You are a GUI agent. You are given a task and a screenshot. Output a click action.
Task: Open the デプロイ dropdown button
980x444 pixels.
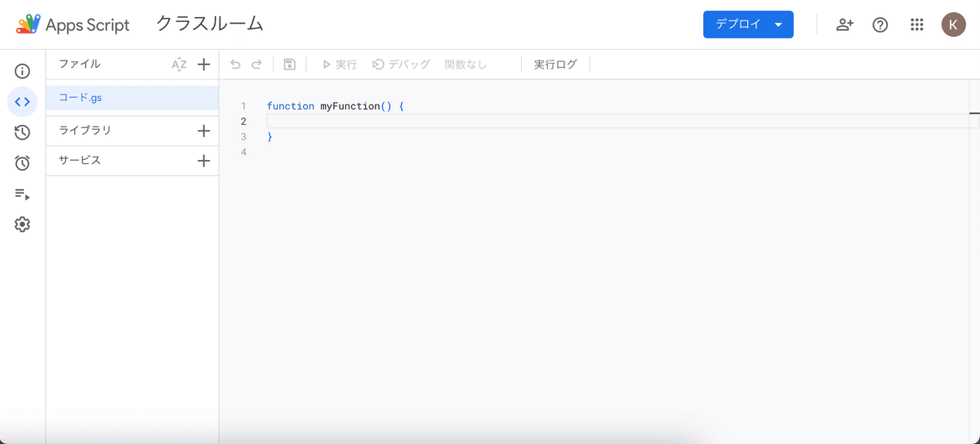tap(748, 24)
